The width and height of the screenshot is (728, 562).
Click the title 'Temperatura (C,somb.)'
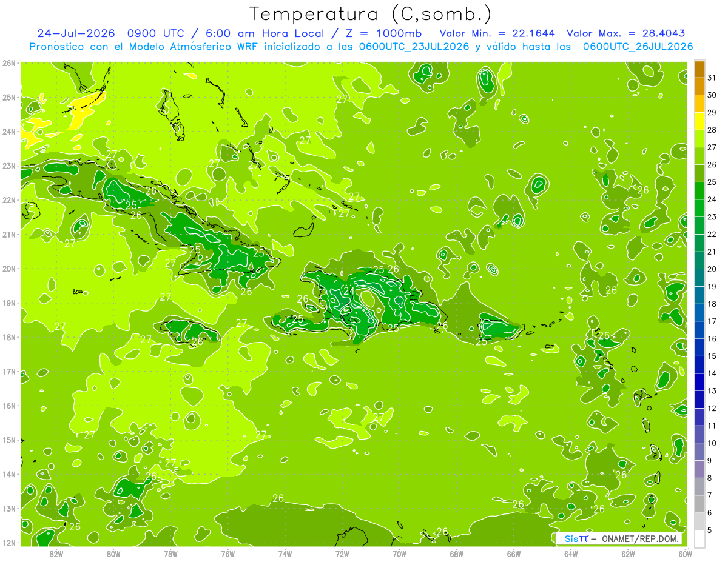click(x=371, y=14)
